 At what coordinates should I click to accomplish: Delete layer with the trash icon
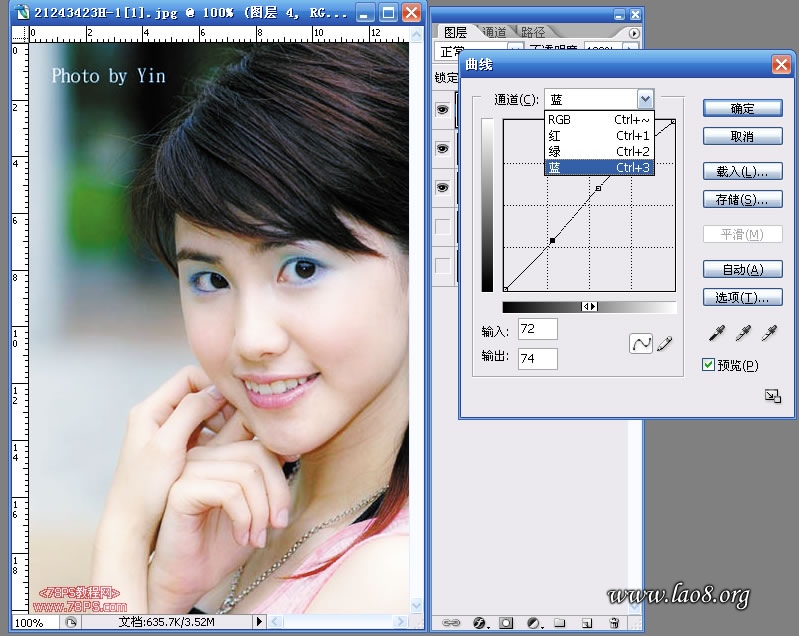coord(614,622)
